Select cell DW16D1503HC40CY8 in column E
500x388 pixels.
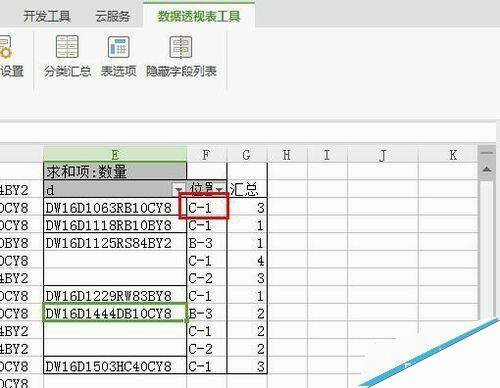pos(115,366)
